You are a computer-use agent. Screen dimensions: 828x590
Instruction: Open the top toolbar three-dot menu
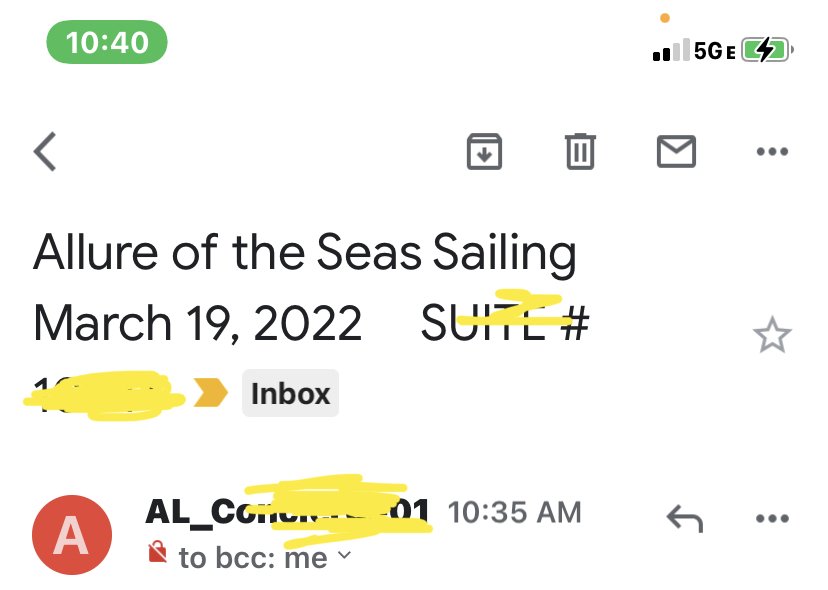point(772,152)
